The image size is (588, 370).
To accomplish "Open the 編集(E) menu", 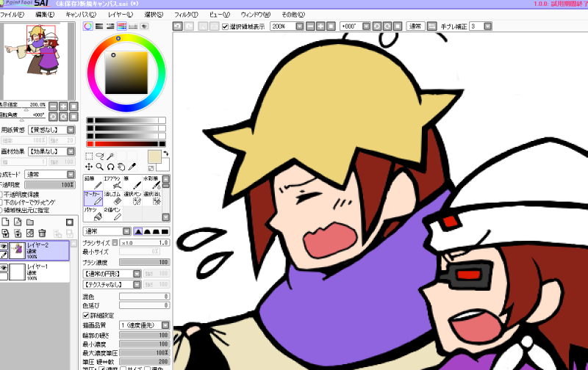I will 45,15.
